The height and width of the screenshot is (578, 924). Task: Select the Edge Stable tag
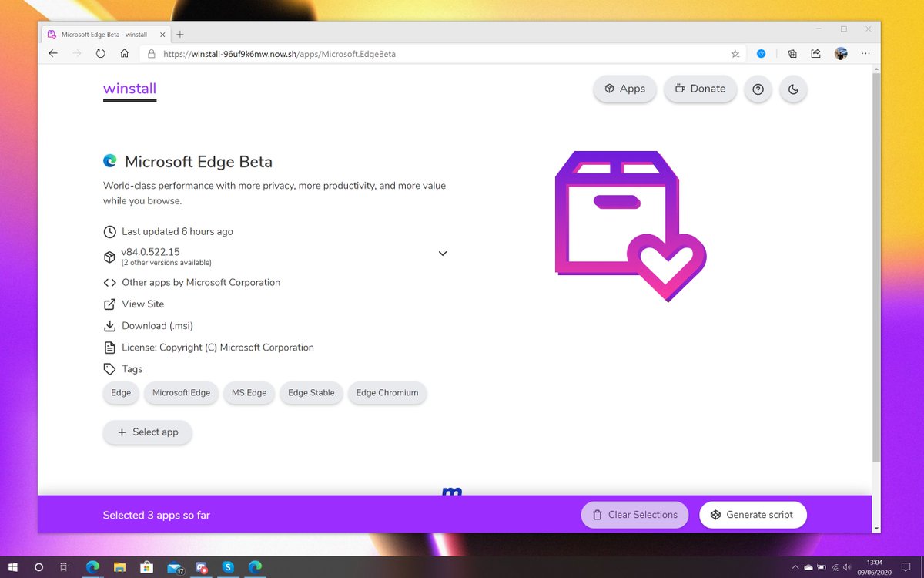(x=311, y=393)
